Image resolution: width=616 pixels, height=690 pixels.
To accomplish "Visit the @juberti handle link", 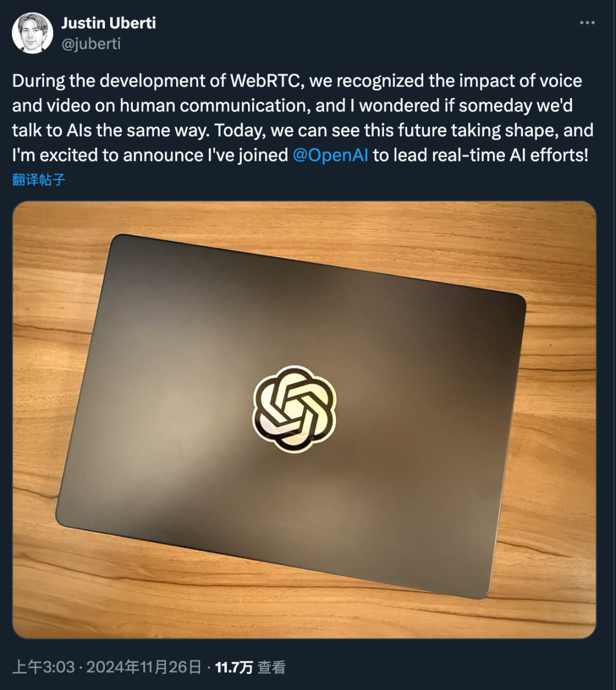I will pos(91,44).
